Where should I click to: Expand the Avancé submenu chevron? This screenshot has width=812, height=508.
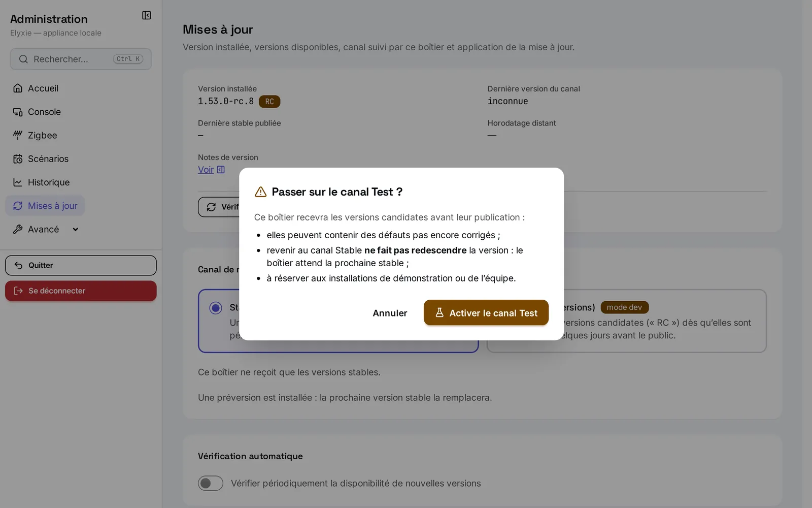click(x=76, y=229)
